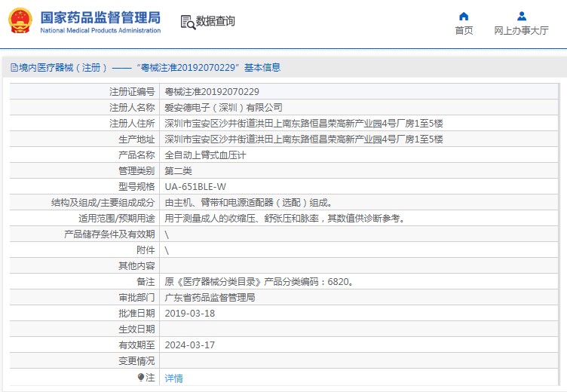
Task: Select the 生产地址 address value
Action: [304, 139]
